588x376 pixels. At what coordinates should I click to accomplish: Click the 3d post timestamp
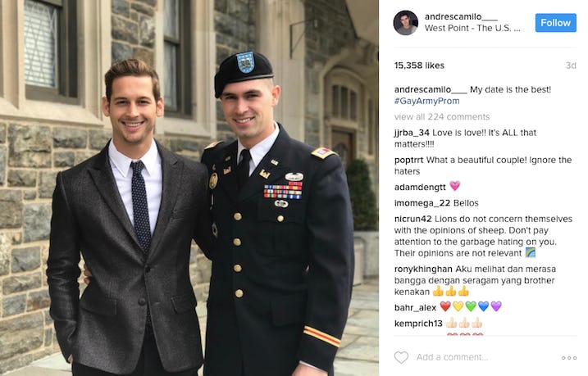pyautogui.click(x=571, y=66)
